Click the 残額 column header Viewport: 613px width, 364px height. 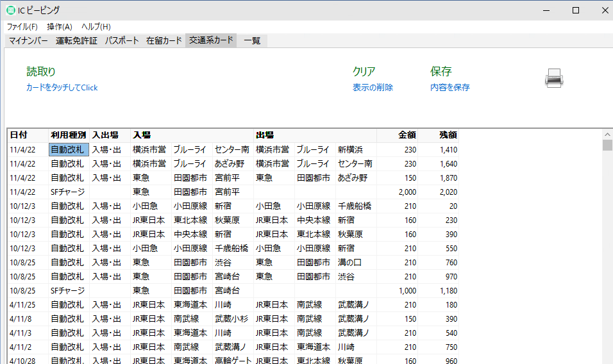pyautogui.click(x=448, y=135)
